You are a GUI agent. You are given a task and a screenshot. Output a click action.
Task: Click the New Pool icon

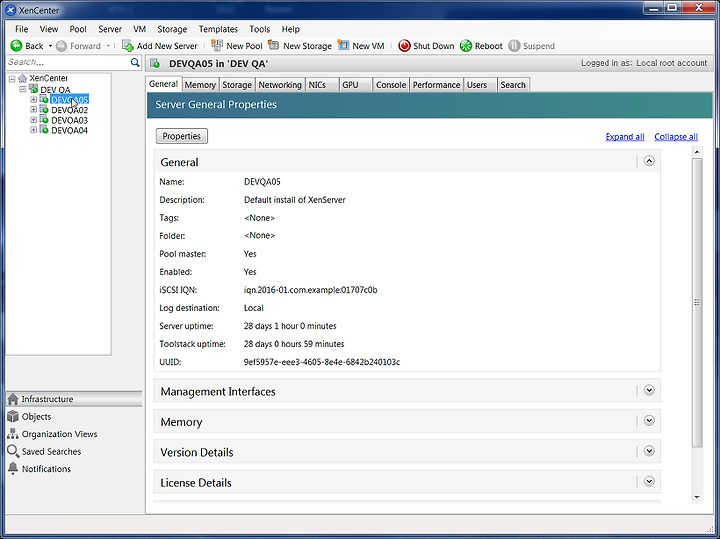coord(217,45)
